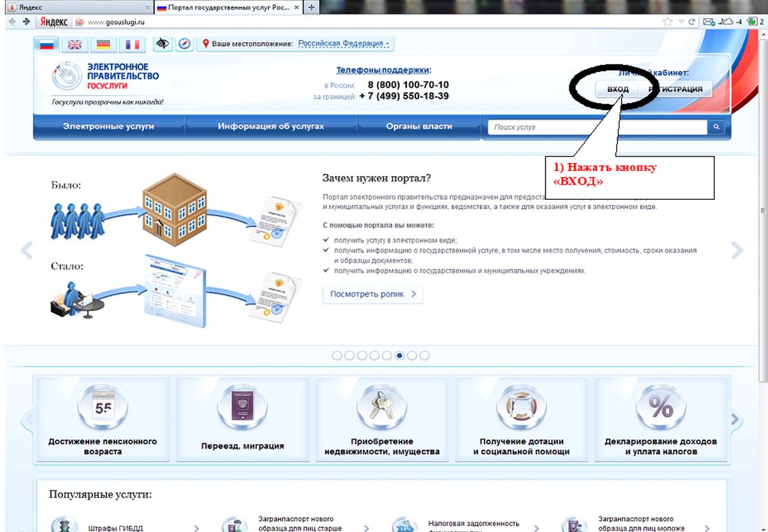Select the seventh carousel dot
768x532 pixels.
click(412, 356)
